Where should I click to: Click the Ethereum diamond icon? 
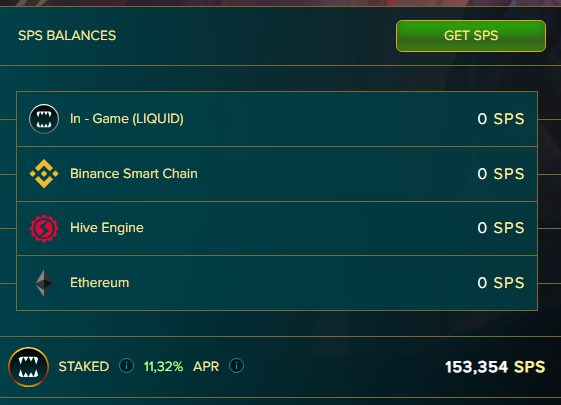pyautogui.click(x=44, y=283)
